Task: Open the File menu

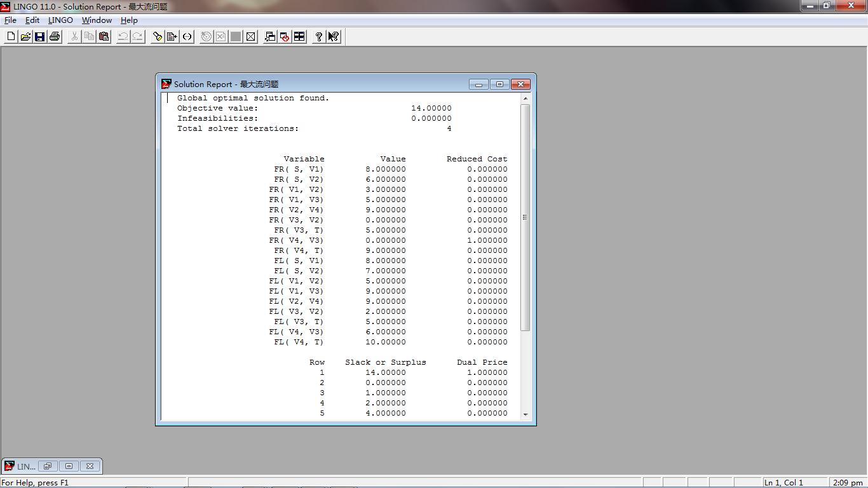Action: (10, 20)
